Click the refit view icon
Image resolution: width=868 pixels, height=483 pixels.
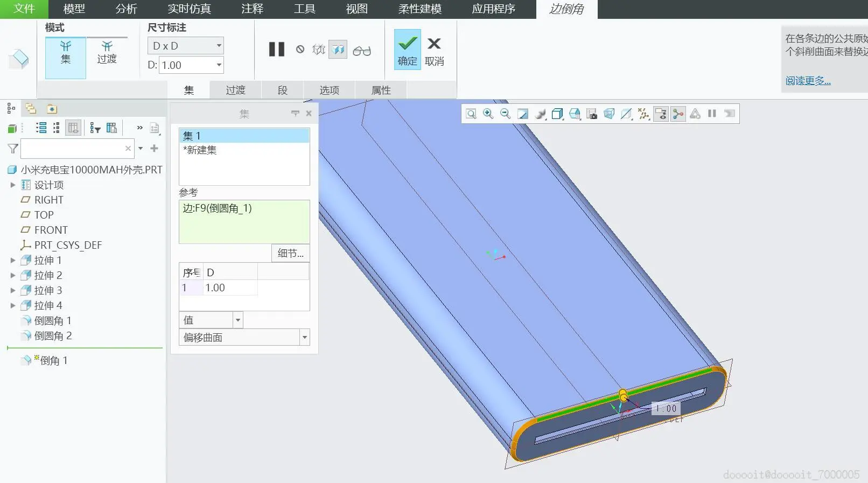tap(471, 114)
